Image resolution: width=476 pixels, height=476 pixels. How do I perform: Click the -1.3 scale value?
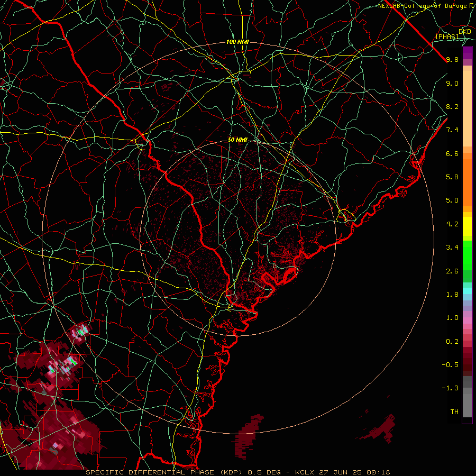click(x=450, y=388)
